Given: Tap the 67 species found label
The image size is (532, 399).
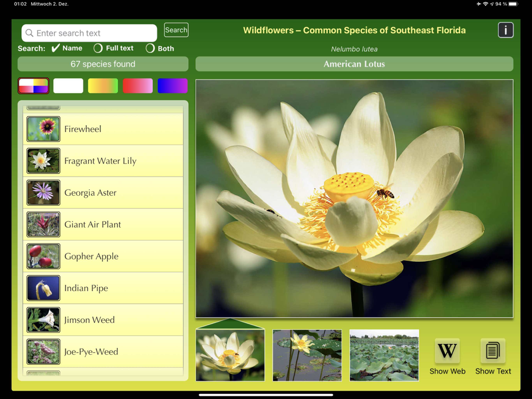Looking at the screenshot, I should coord(103,64).
